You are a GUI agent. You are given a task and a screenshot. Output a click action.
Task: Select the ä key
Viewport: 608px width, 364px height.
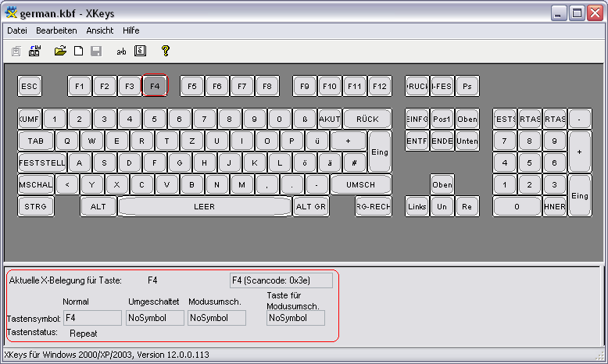click(330, 162)
